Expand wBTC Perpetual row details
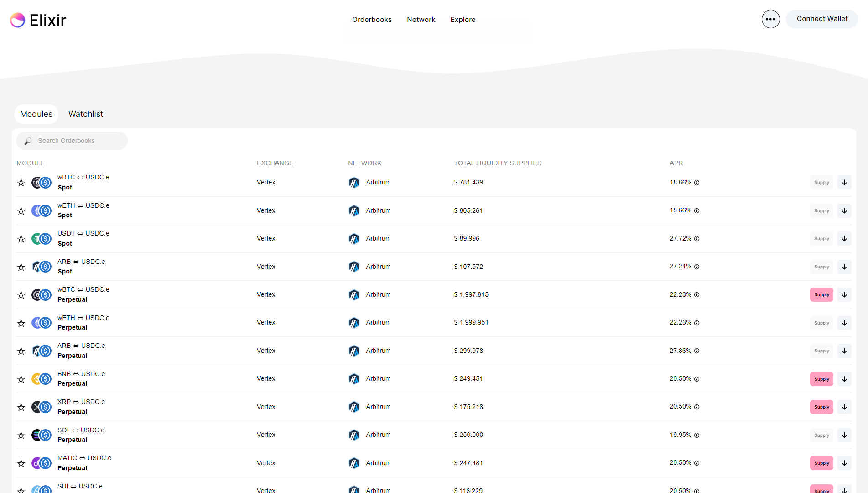Screen dimensions: 868x493 844,295
